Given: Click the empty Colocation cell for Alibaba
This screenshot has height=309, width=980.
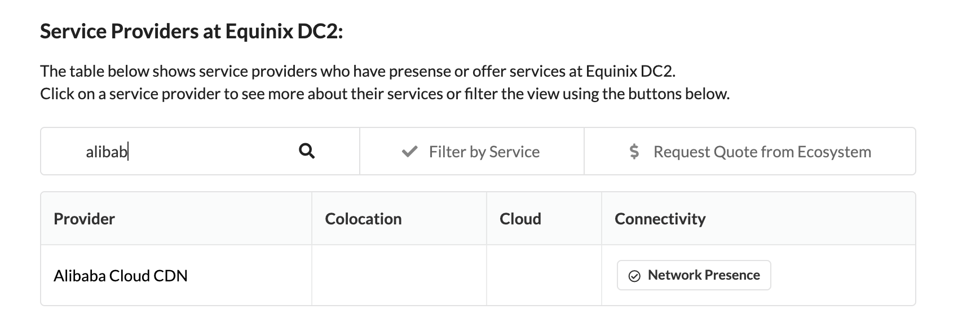Looking at the screenshot, I should pos(399,275).
